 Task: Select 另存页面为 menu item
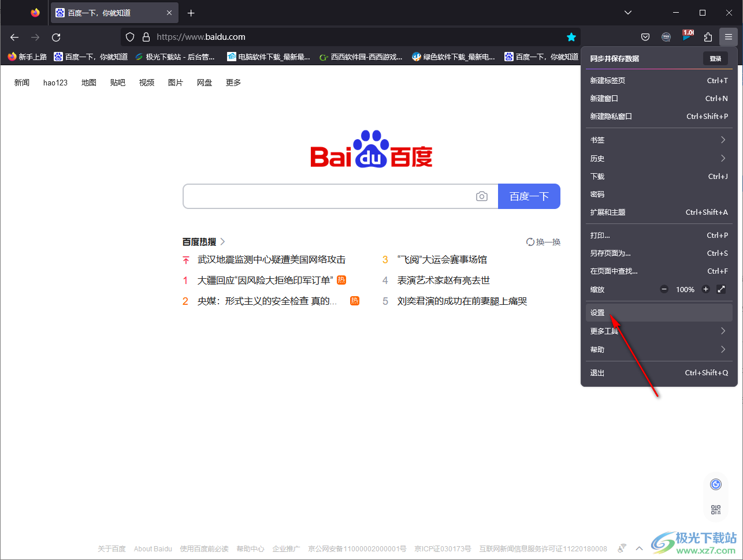pos(659,253)
